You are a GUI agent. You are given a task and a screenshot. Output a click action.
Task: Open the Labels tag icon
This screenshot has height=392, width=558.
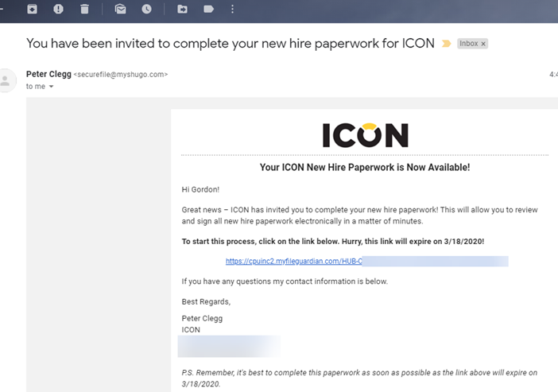(x=208, y=9)
